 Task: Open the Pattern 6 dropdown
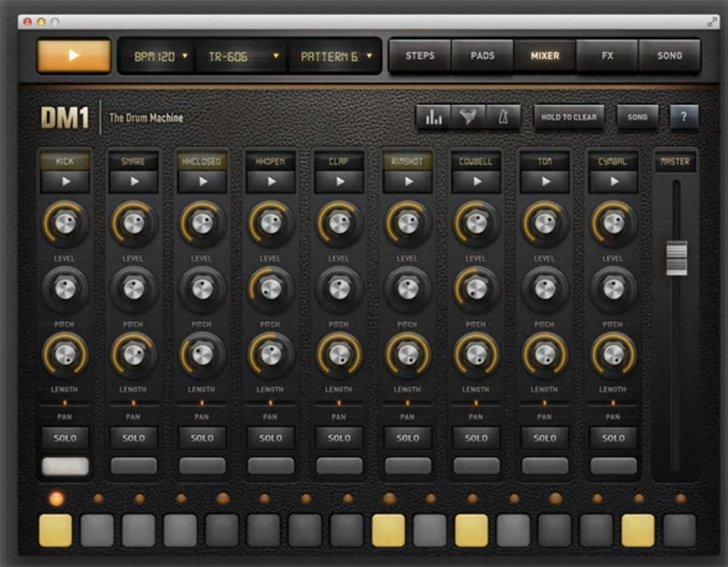(335, 56)
